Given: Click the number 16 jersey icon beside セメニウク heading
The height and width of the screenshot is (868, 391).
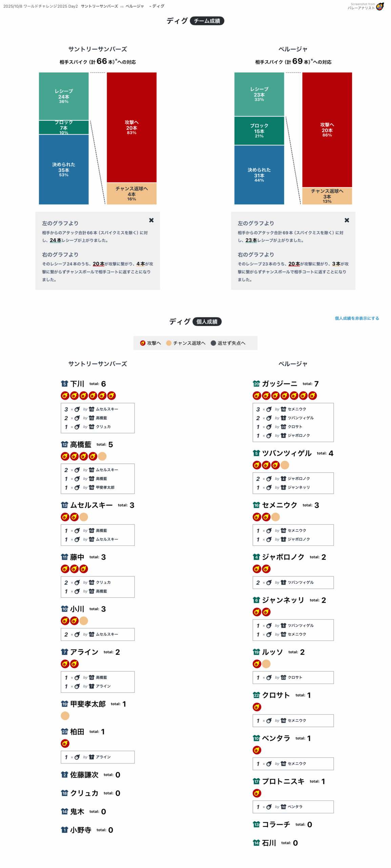Looking at the screenshot, I should (256, 505).
